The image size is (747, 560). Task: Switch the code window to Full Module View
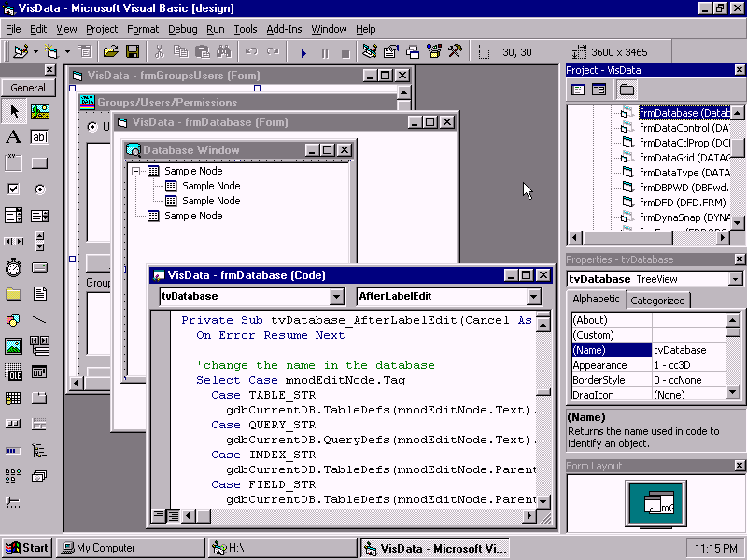click(174, 515)
